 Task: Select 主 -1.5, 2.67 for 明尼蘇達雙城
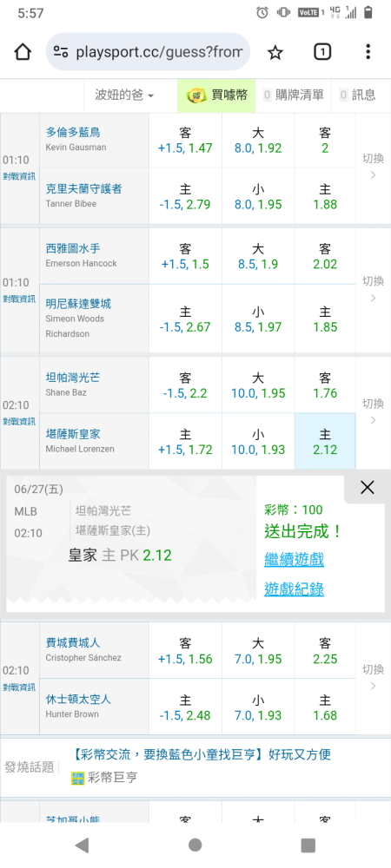tap(186, 319)
